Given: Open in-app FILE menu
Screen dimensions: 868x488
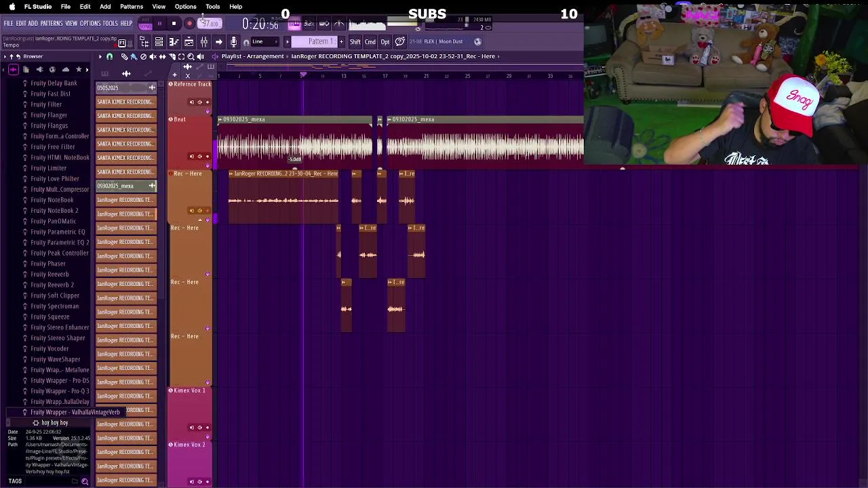Looking at the screenshot, I should coord(8,23).
